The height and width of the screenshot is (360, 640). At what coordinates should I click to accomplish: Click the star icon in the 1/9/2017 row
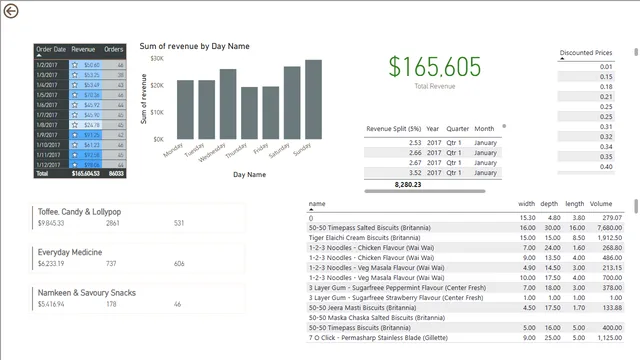75,135
